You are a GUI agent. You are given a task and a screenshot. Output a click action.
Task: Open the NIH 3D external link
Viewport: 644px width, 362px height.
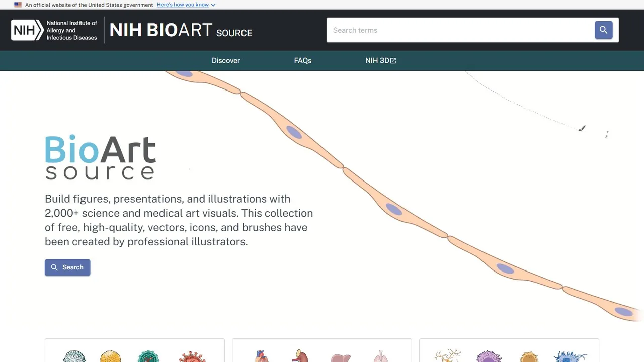coord(381,60)
